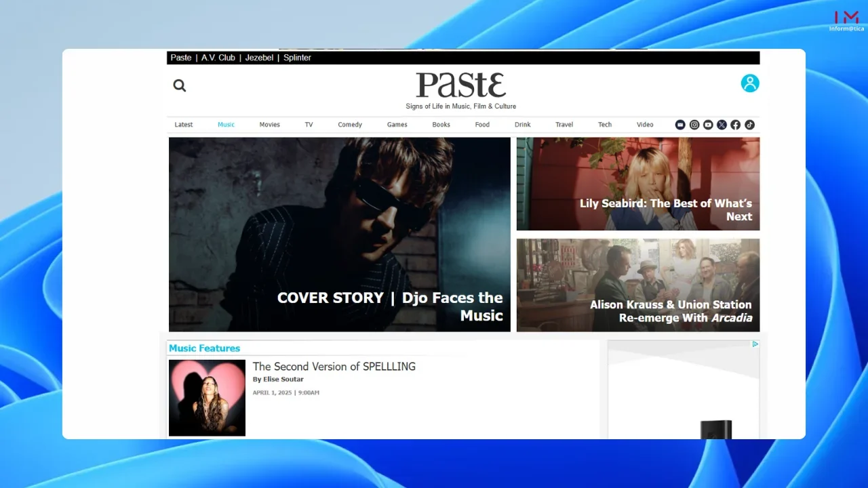Image resolution: width=868 pixels, height=488 pixels.
Task: Open the Djo Faces the Music cover story
Action: tap(340, 235)
